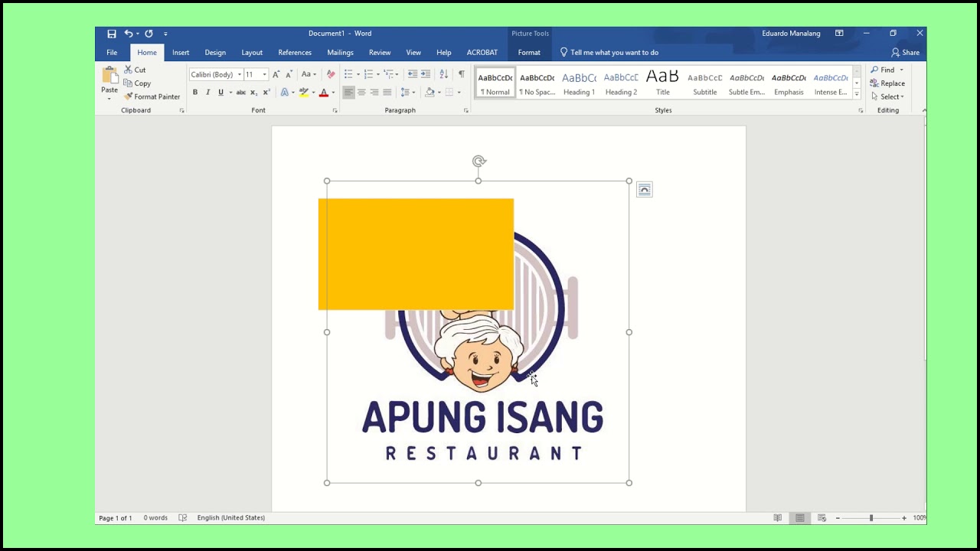
Task: Click the Justify alignment icon
Action: click(387, 93)
